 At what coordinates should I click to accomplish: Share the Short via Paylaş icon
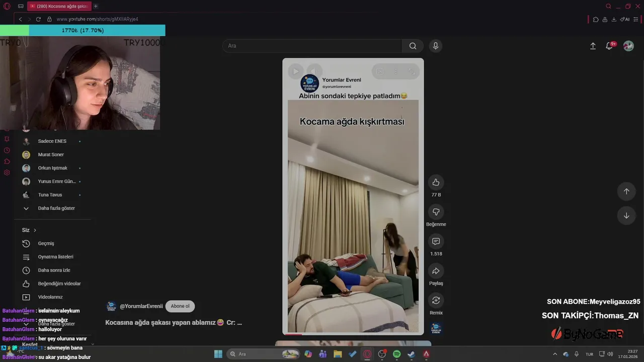pyautogui.click(x=436, y=271)
